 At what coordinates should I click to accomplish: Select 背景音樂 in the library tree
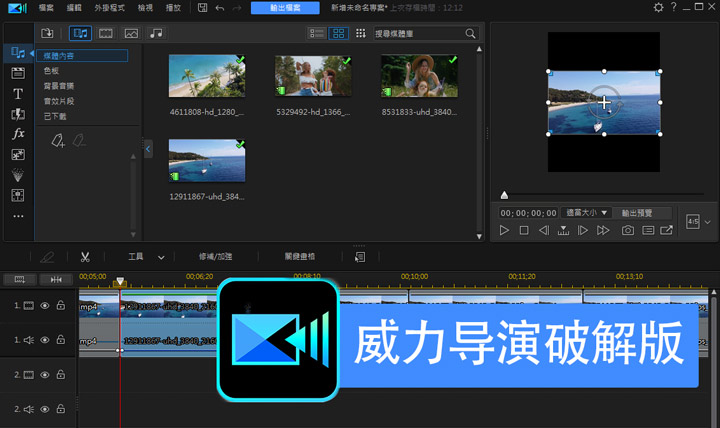59,86
